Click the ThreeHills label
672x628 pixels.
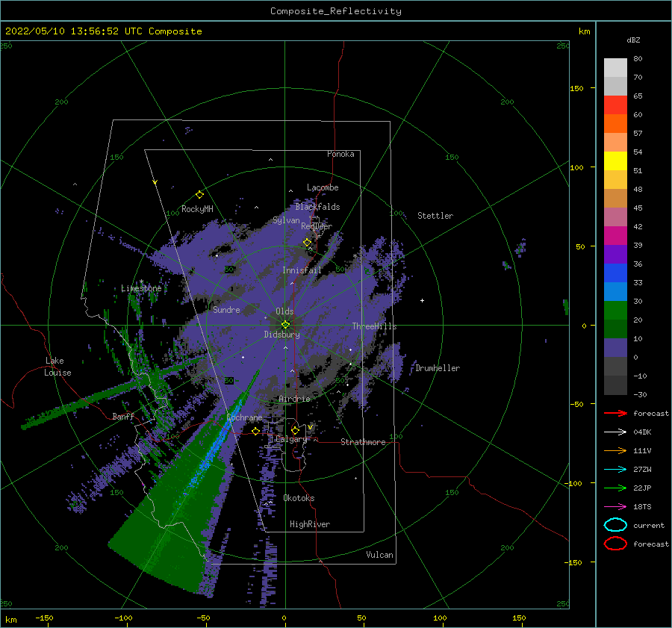(x=375, y=326)
